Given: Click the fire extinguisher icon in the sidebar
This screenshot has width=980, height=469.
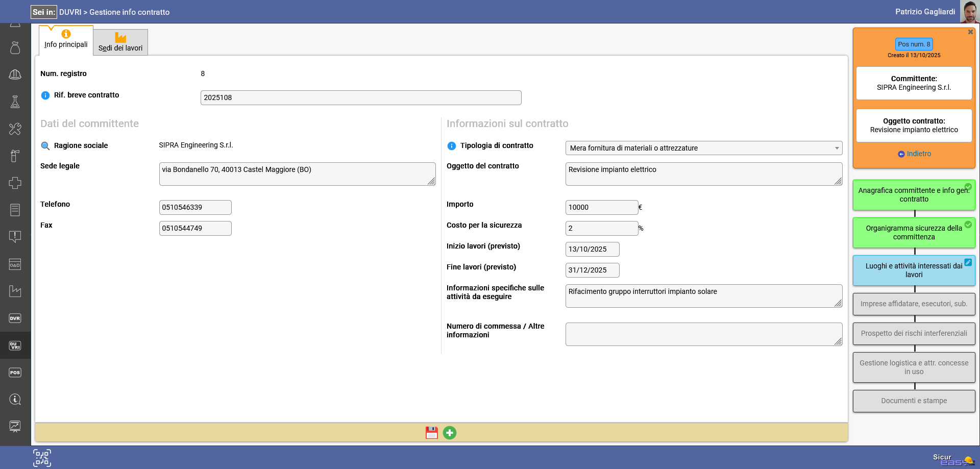Looking at the screenshot, I should pyautogui.click(x=15, y=156).
